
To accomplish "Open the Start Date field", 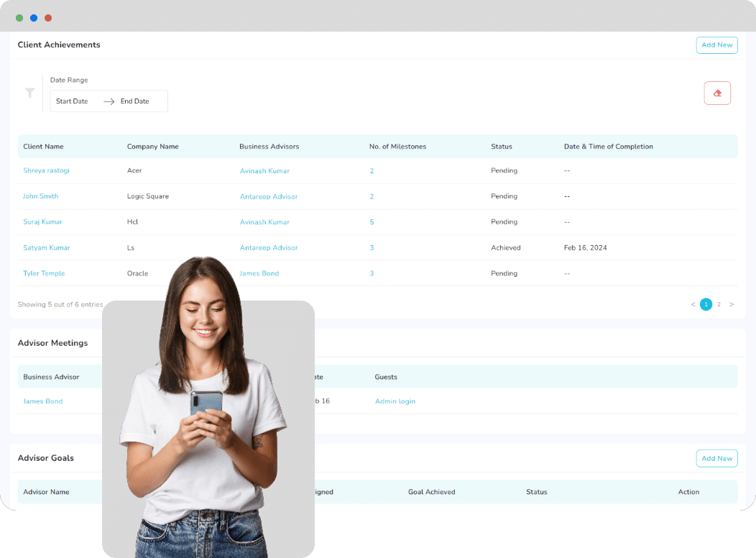I will (72, 101).
